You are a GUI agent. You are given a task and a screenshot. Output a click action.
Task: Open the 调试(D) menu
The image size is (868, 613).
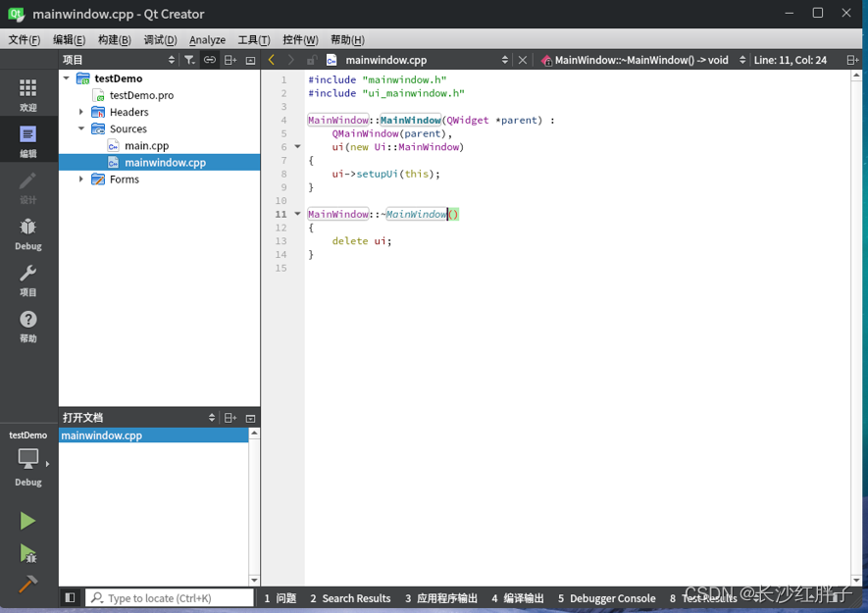pos(160,40)
